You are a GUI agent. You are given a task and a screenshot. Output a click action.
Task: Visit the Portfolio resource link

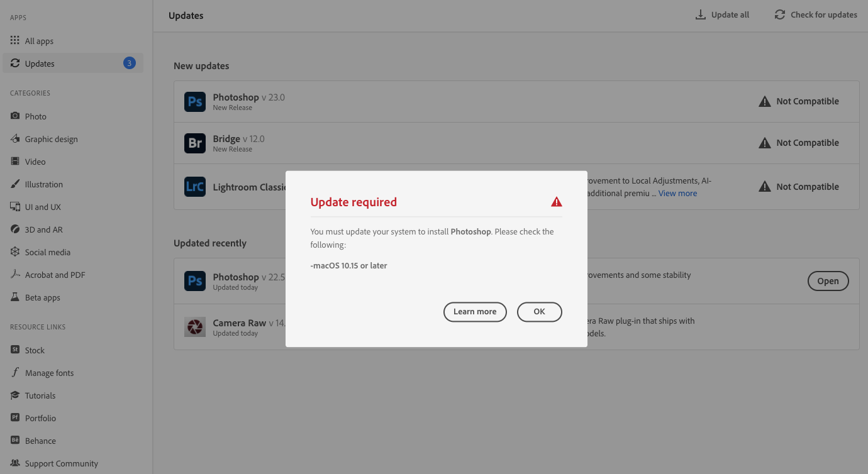click(x=33, y=418)
